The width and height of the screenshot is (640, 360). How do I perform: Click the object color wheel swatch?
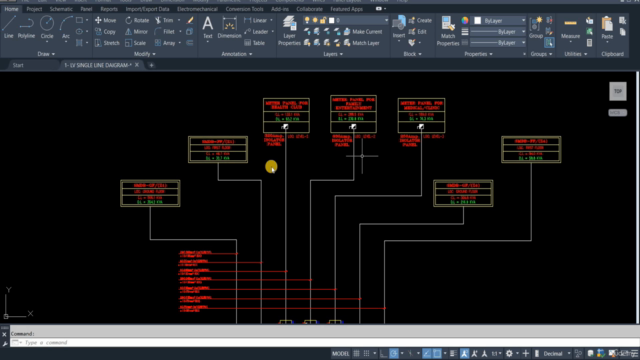tap(465, 20)
